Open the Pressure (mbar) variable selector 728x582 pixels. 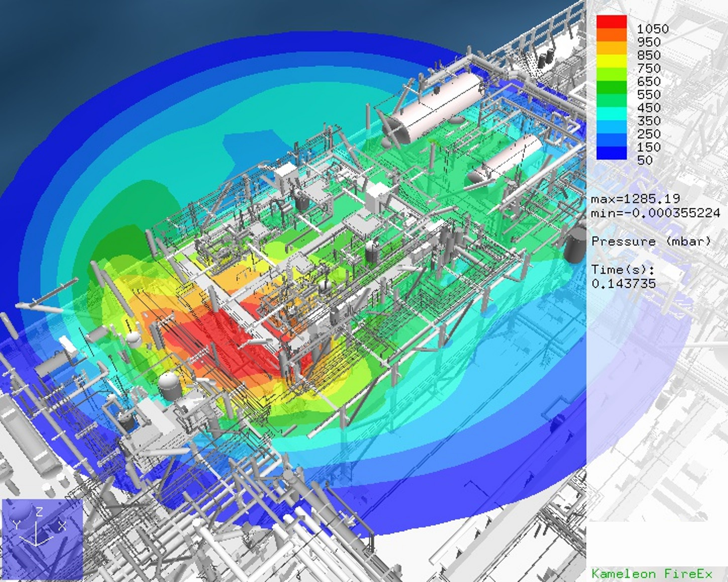tap(651, 241)
